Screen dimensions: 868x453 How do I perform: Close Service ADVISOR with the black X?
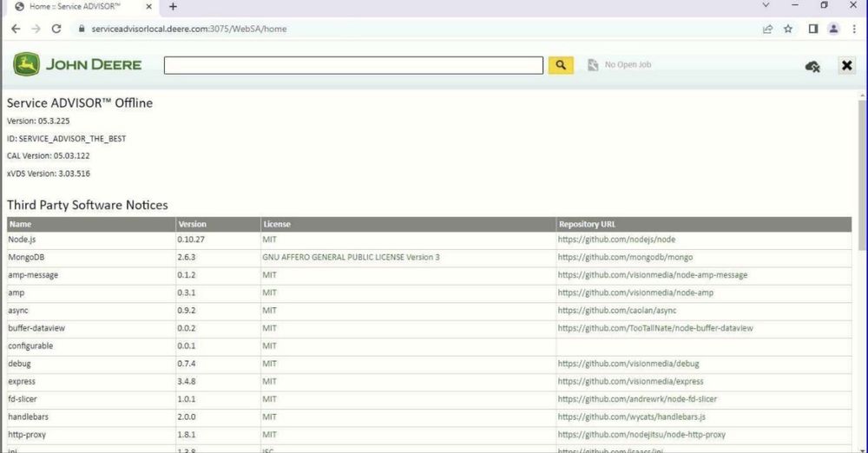click(x=846, y=65)
